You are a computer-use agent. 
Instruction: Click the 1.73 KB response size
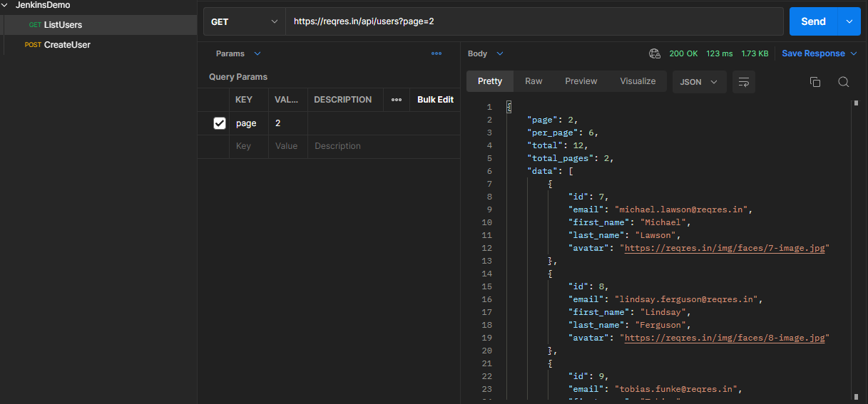point(755,53)
